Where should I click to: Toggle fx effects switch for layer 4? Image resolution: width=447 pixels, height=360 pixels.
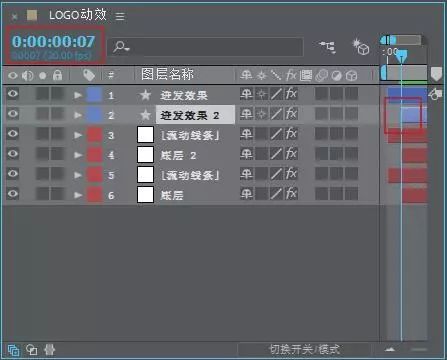pyautogui.click(x=291, y=154)
